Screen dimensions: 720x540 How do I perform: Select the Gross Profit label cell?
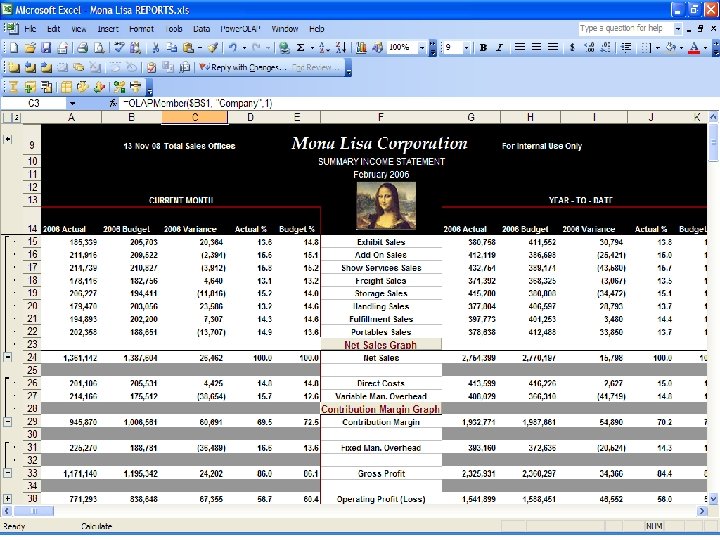pyautogui.click(x=381, y=473)
